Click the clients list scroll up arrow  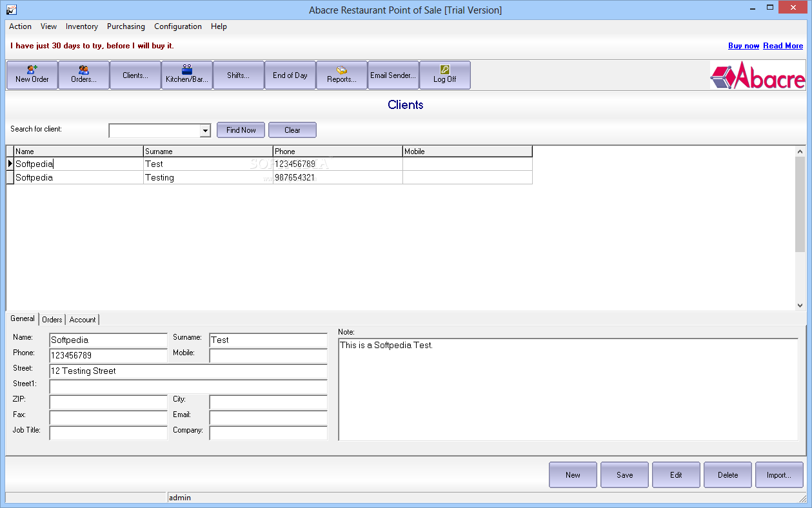(x=800, y=151)
